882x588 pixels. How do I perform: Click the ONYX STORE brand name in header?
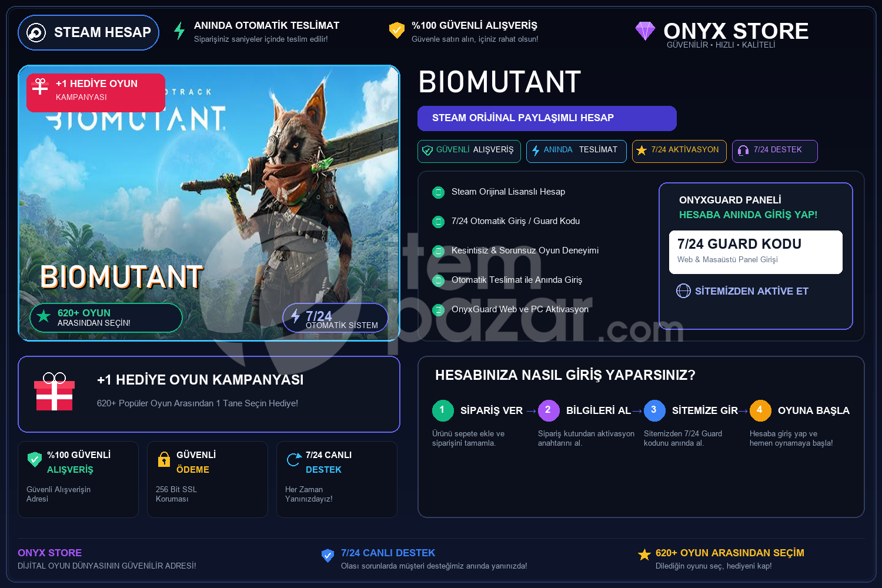[736, 31]
